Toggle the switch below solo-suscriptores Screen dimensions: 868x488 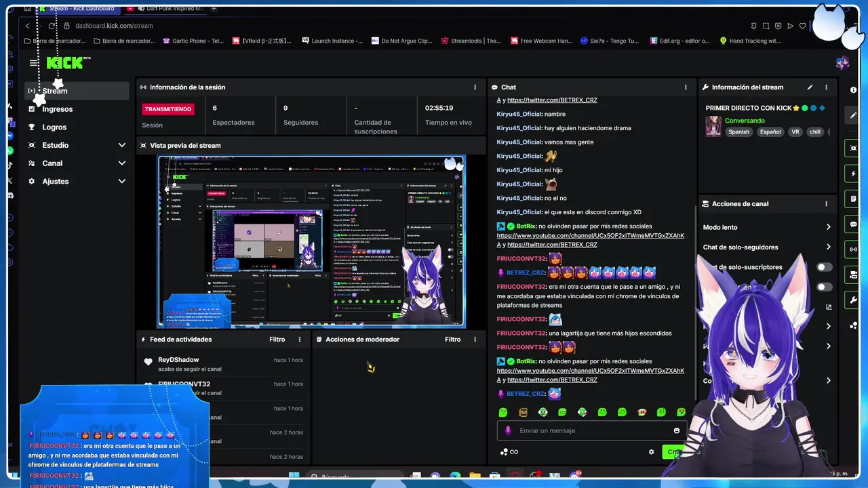pos(824,287)
